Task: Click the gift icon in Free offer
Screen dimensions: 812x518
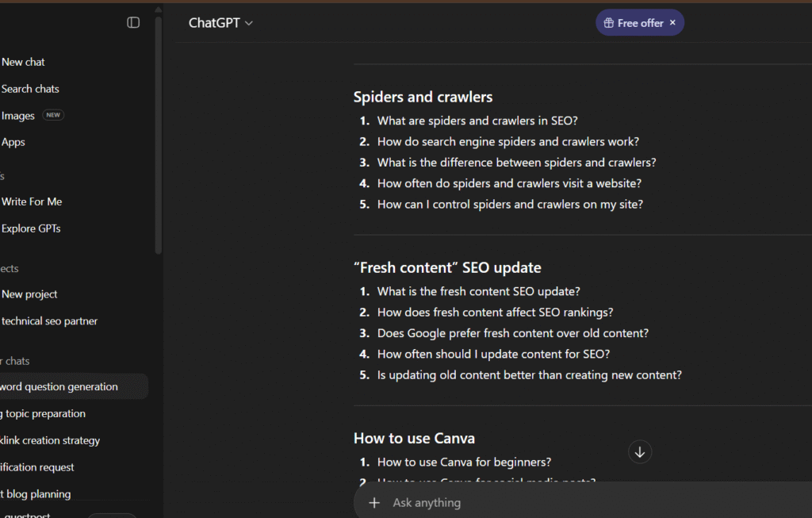Action: click(608, 23)
